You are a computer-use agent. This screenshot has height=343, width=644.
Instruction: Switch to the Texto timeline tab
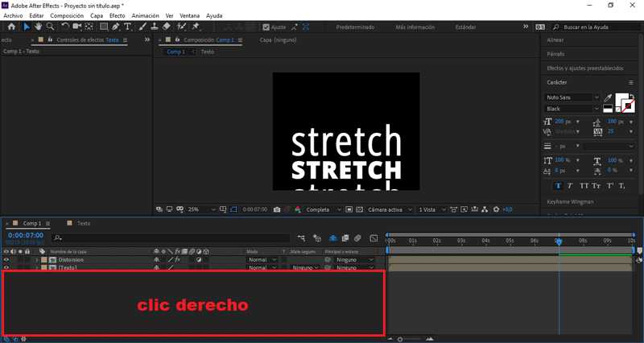(84, 223)
